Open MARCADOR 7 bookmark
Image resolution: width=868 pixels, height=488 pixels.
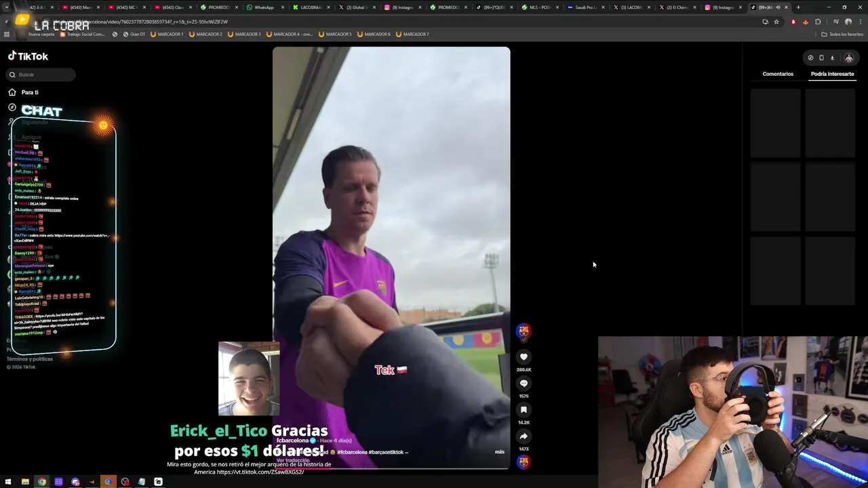click(412, 34)
